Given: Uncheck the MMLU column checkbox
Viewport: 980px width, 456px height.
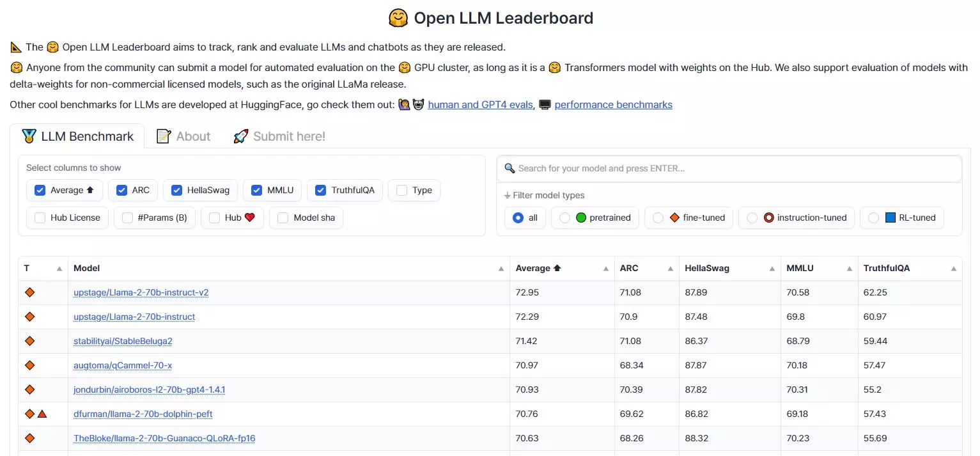Looking at the screenshot, I should pos(256,190).
